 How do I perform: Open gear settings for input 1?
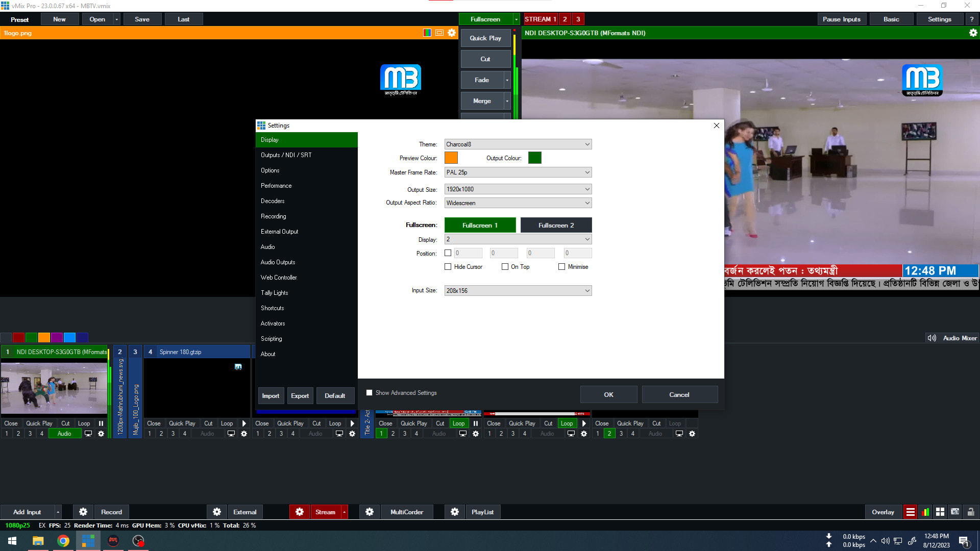coord(101,434)
